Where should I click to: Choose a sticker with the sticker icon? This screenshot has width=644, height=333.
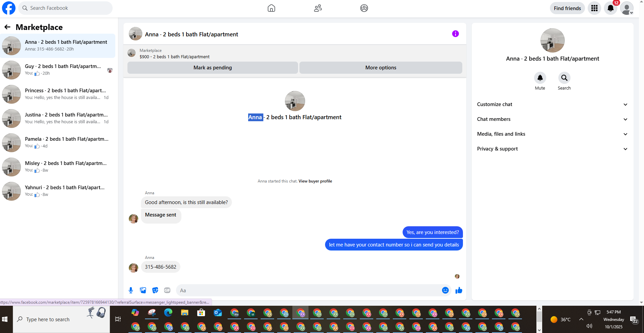click(x=155, y=290)
